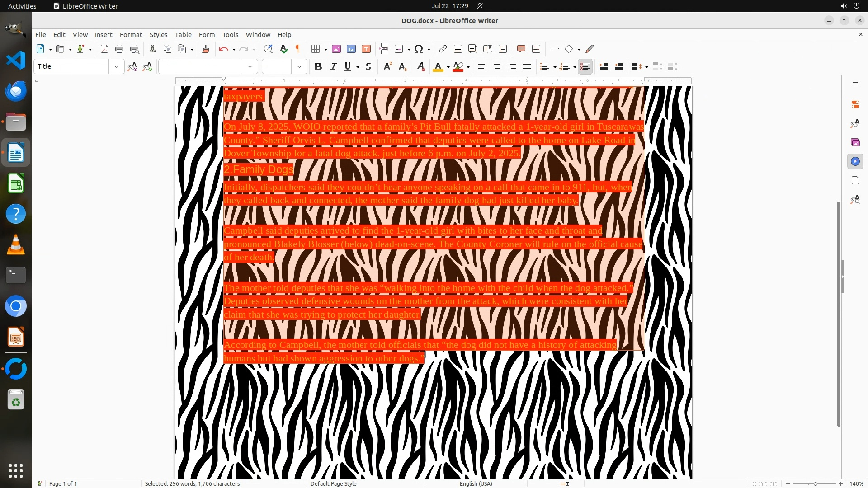Viewport: 868px width, 488px height.
Task: Open the Format menu
Action: (x=131, y=35)
